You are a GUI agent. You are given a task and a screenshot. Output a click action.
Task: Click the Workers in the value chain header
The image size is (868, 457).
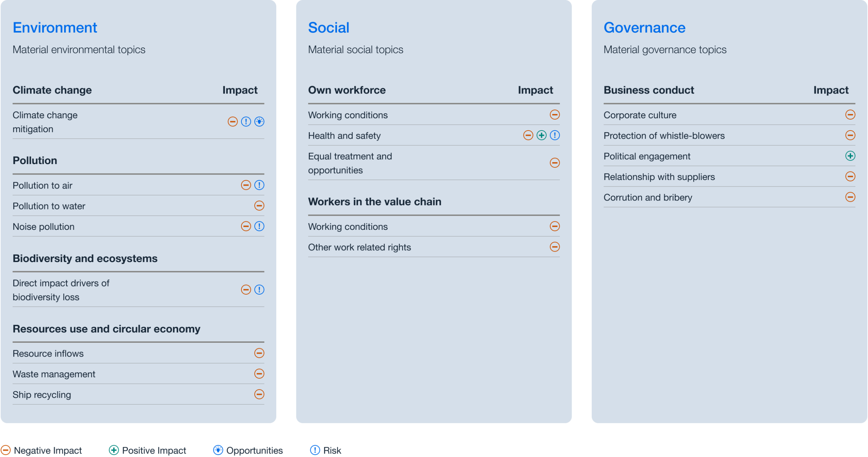click(375, 202)
